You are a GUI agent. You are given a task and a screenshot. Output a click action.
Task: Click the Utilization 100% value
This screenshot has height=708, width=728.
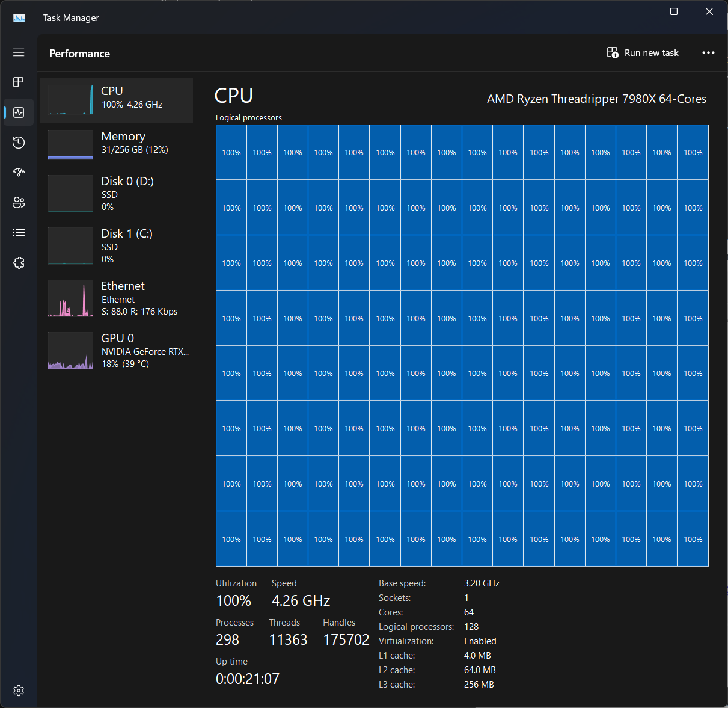[233, 600]
